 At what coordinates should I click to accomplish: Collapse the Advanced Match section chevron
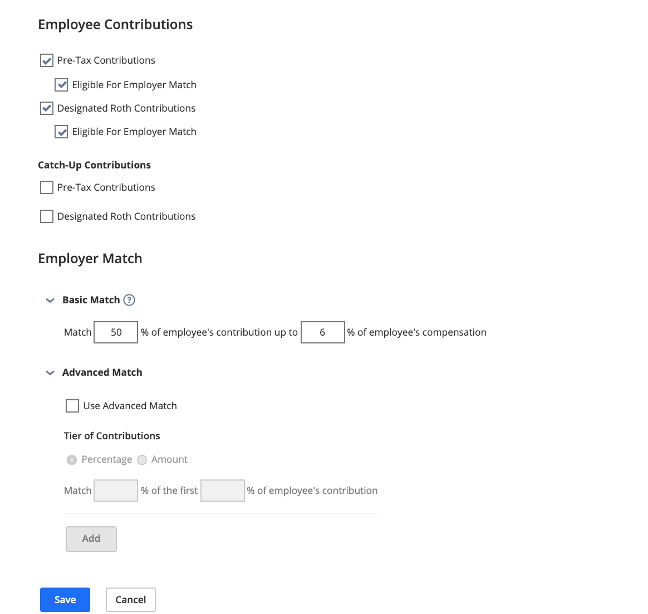coord(50,373)
